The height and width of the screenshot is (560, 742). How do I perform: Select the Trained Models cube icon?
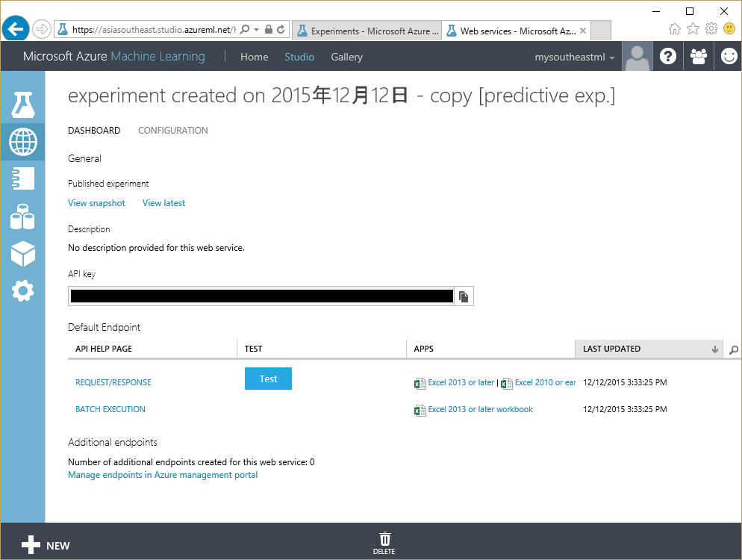click(22, 253)
